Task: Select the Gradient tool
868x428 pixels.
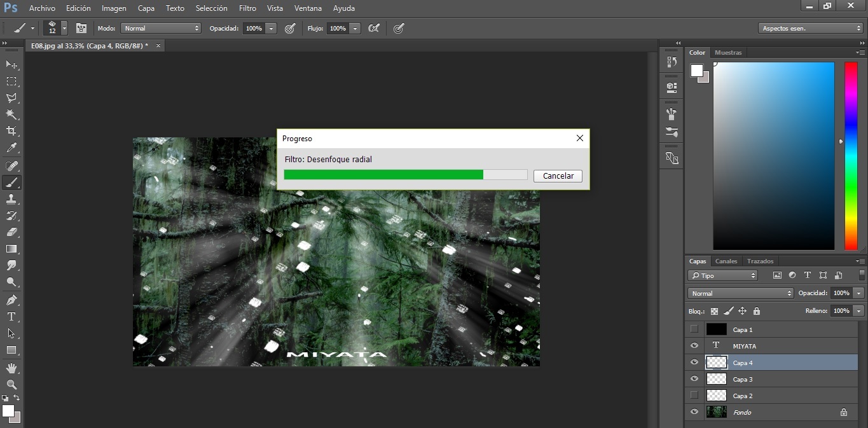Action: tap(11, 249)
